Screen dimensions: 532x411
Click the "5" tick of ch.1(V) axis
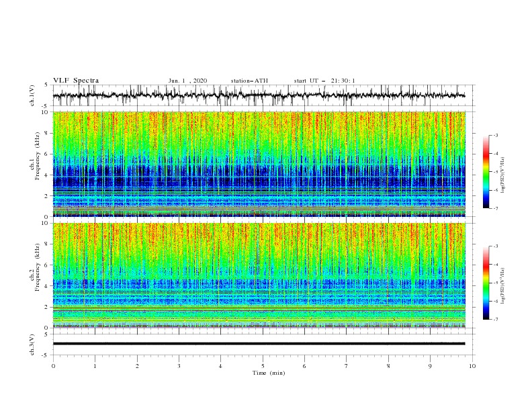coord(47,85)
